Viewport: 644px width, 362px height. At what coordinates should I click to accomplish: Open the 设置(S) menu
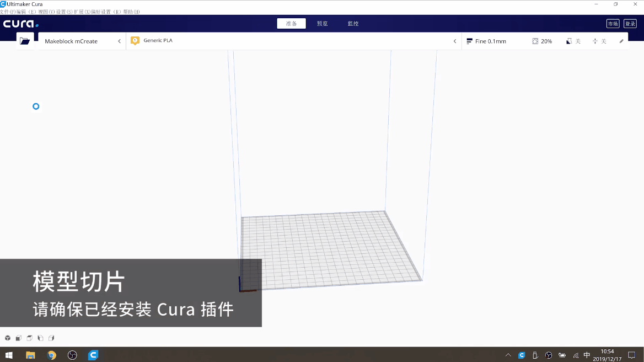pyautogui.click(x=65, y=12)
